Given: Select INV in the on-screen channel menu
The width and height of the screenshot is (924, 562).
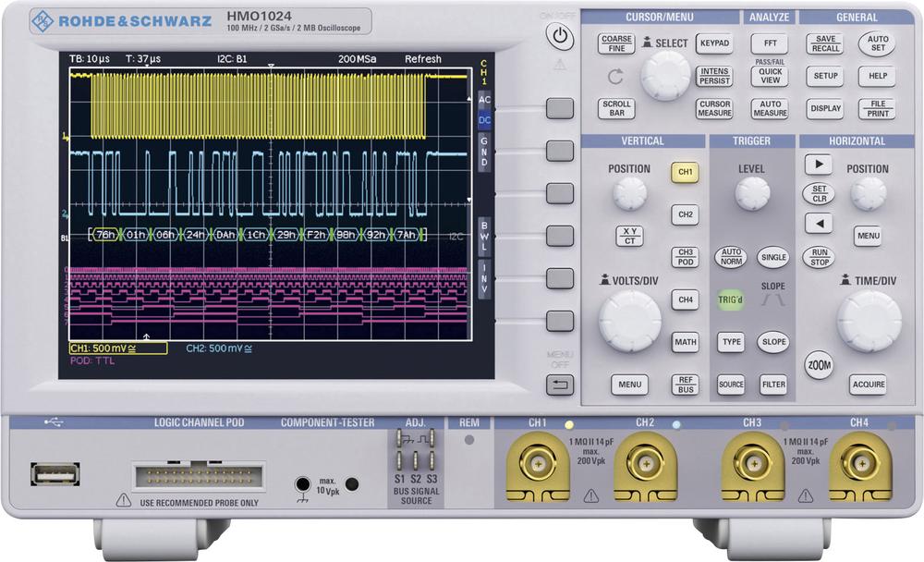Looking at the screenshot, I should (484, 278).
